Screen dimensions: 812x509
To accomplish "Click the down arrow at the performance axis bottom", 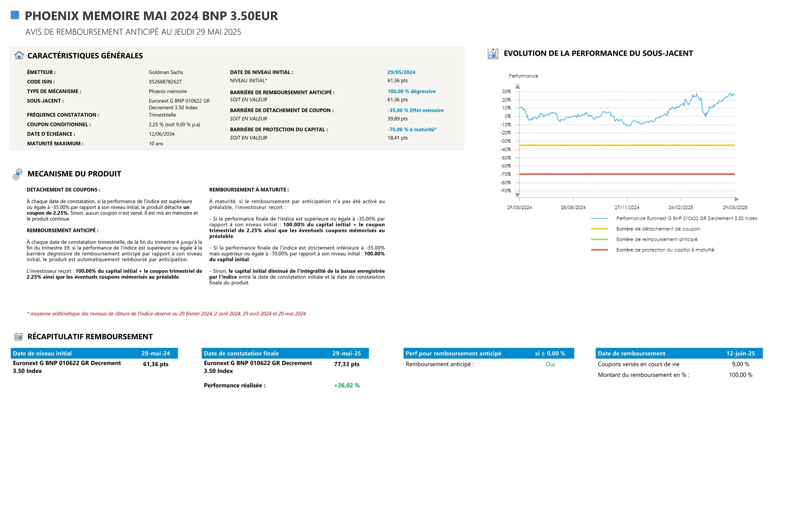I will click(x=517, y=195).
